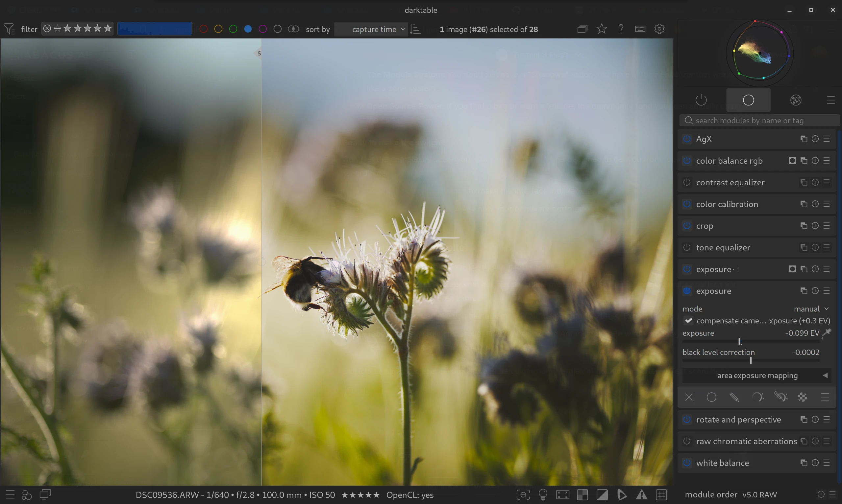Disable the color balance rgb module
Image resolution: width=842 pixels, height=504 pixels.
pos(687,161)
